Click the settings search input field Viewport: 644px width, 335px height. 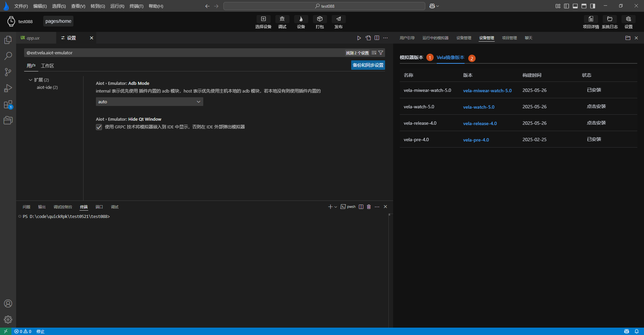pyautogui.click(x=184, y=53)
